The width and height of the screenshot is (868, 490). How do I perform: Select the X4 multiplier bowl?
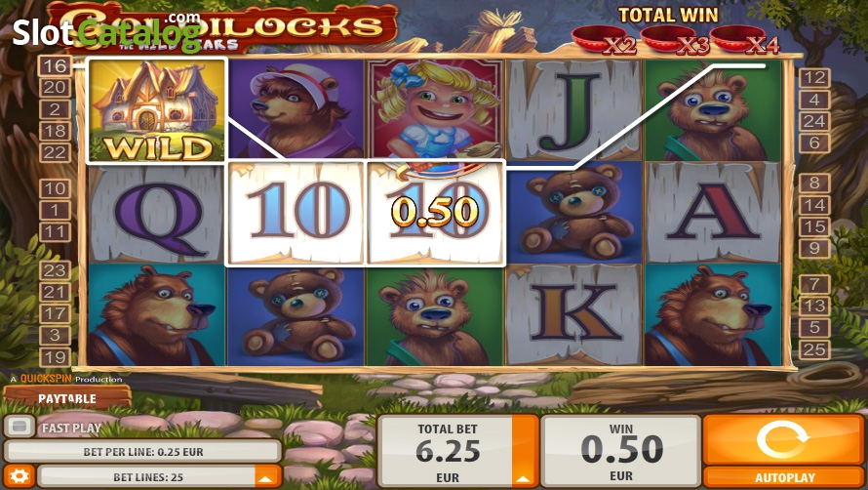pos(744,40)
